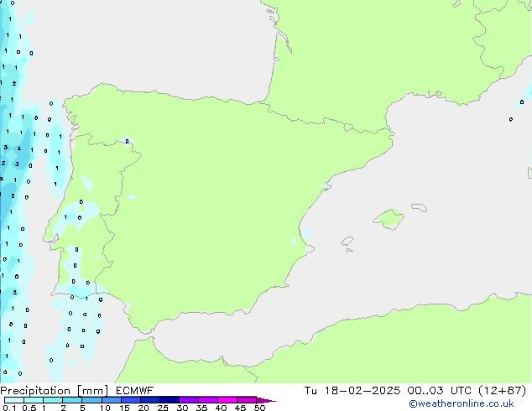Select the 10–15 mm legend swatch
532x411 pixels.
coord(111,400)
